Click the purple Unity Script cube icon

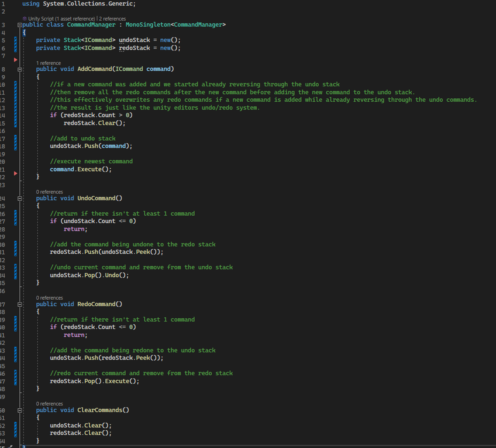(x=25, y=19)
